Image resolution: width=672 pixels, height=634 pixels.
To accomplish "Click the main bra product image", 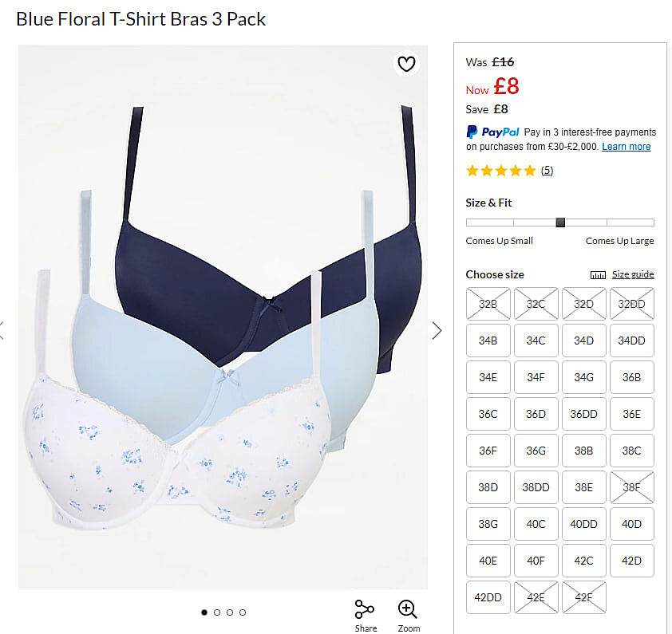I will coord(223,317).
